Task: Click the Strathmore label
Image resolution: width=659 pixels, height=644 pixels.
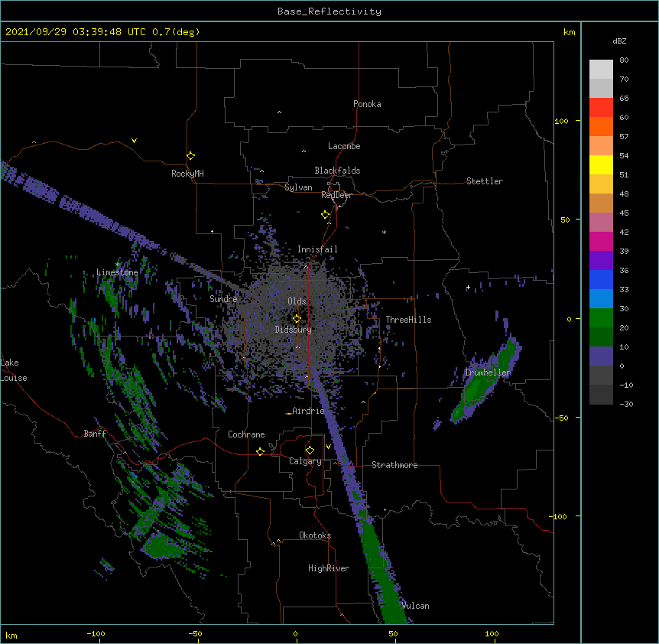Action: (x=394, y=465)
